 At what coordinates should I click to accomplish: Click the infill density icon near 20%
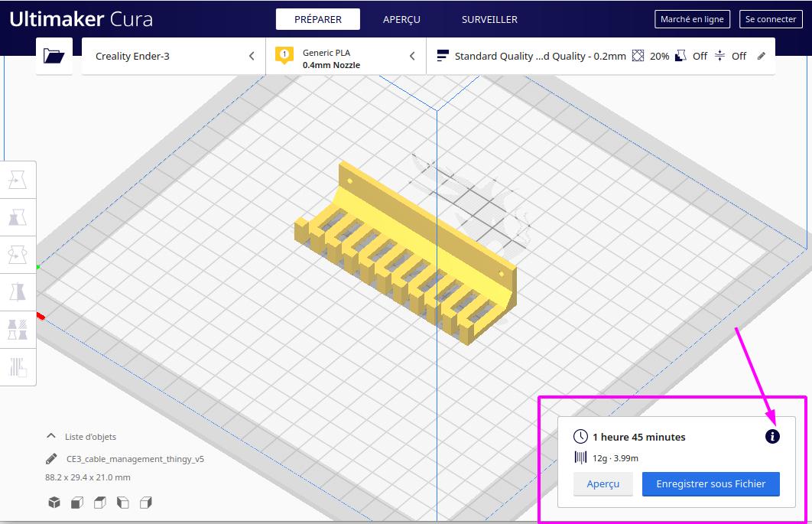click(638, 55)
